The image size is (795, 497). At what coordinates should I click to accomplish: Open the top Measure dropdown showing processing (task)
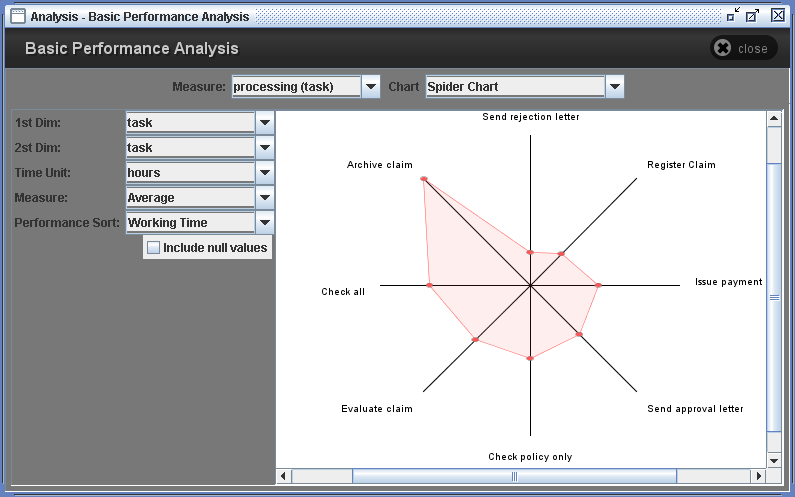370,87
